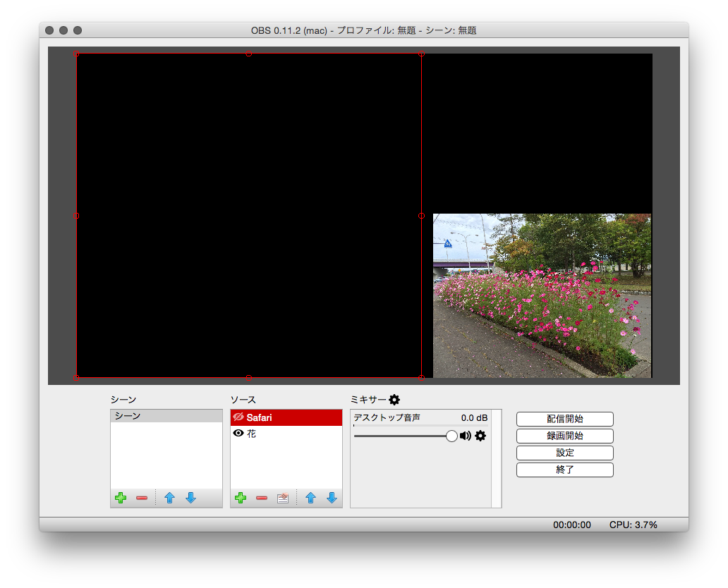Open the デスクトップ音声 gear options
Image resolution: width=728 pixels, height=588 pixels.
[x=480, y=436]
